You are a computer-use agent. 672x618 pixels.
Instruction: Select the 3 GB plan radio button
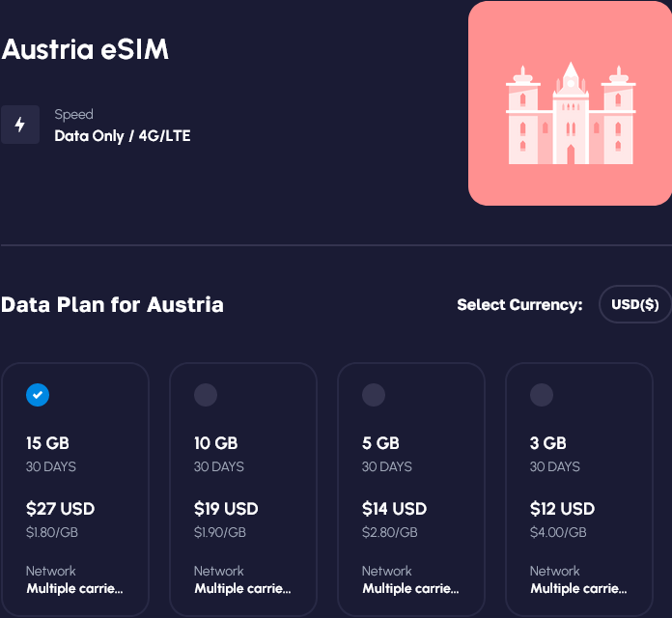(542, 394)
